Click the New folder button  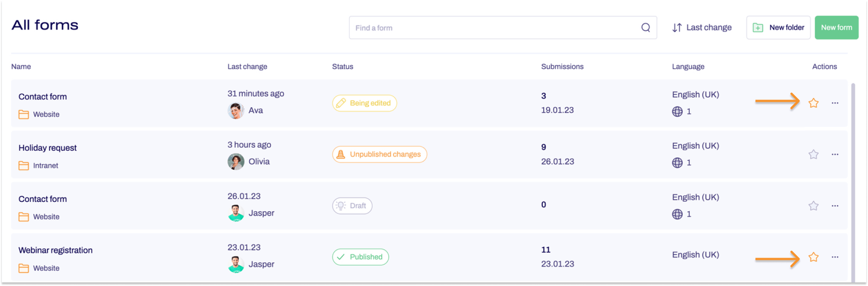pos(778,28)
